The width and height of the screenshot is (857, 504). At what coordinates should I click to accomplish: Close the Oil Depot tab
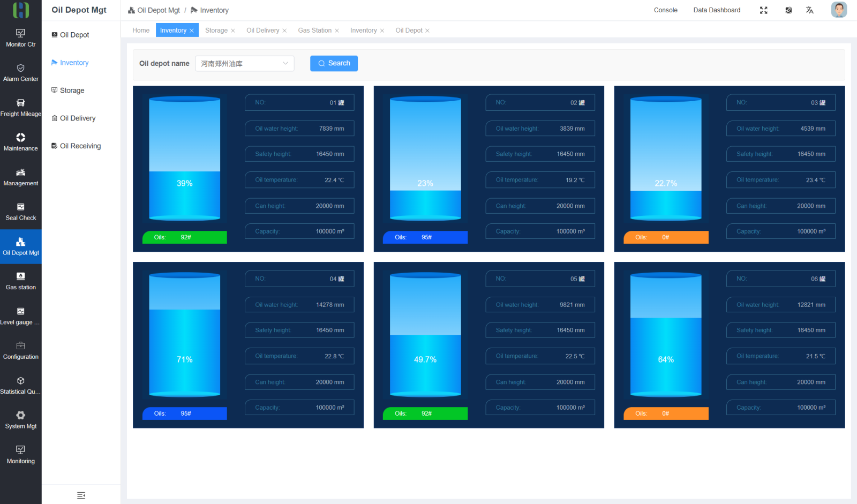427,31
